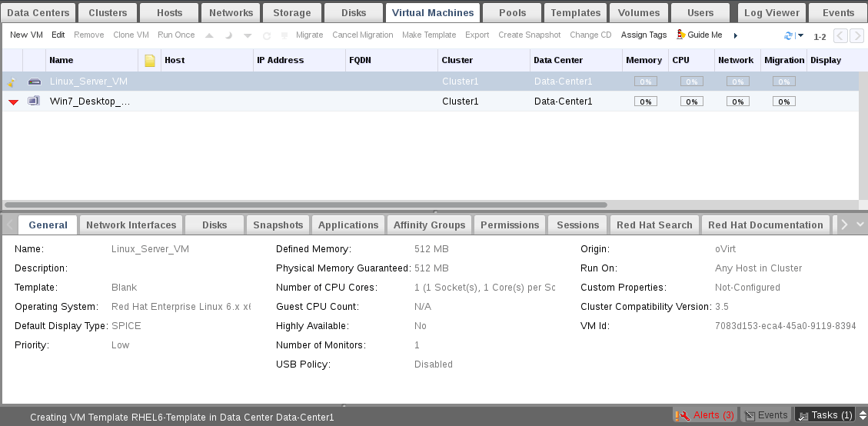Toggle the Tasks (1) panel in footer
The width and height of the screenshot is (868, 426).
click(x=825, y=415)
